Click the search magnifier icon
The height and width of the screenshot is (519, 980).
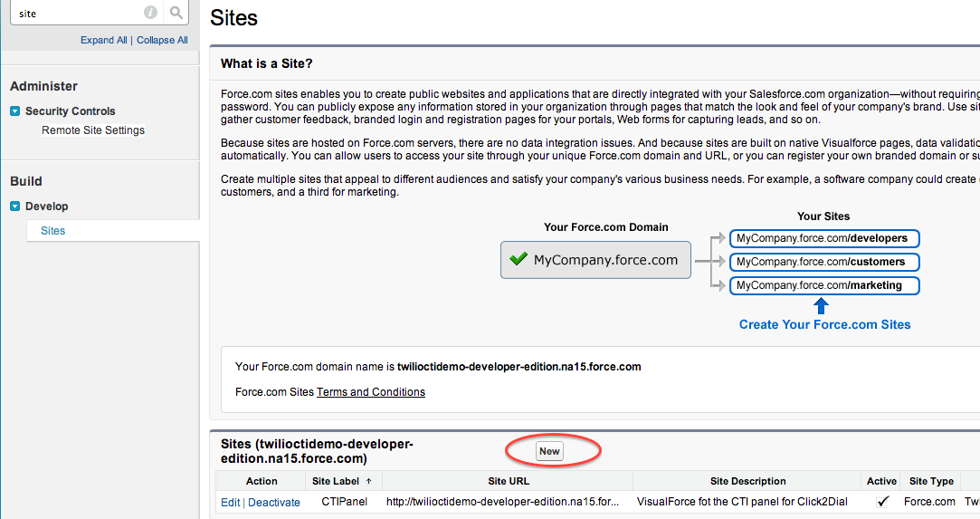point(176,13)
